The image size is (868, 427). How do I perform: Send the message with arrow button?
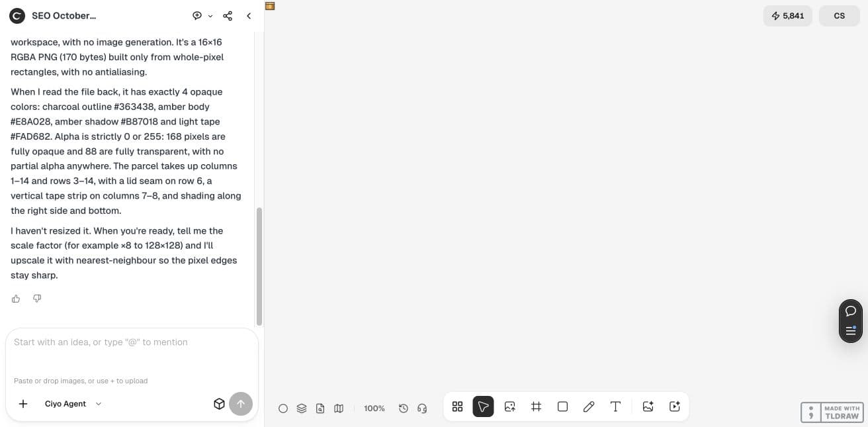[241, 404]
